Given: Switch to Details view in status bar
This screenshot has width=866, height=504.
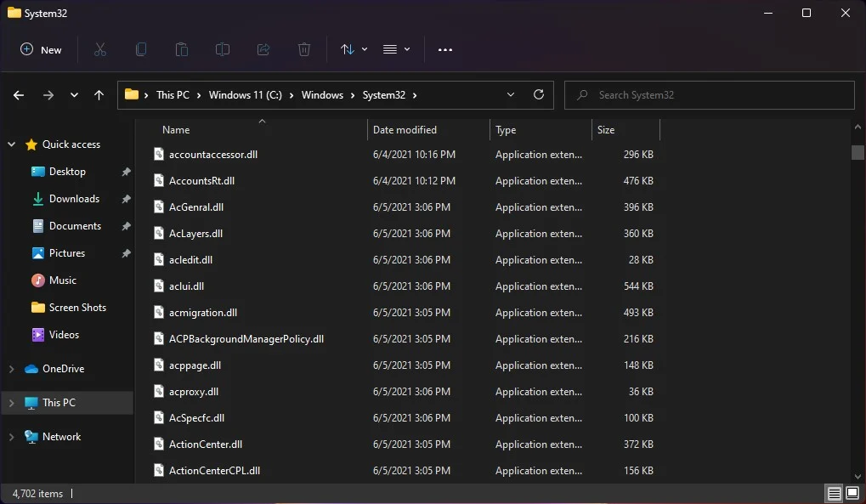Looking at the screenshot, I should coord(834,493).
